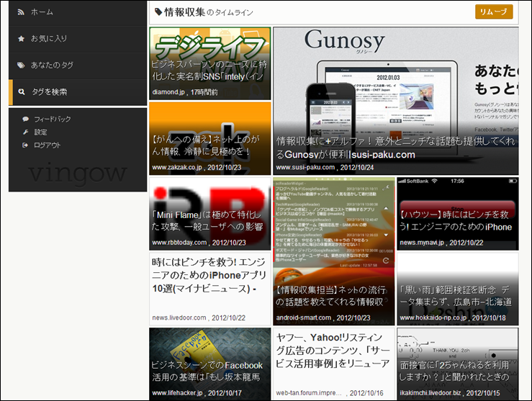Click the tag icon beside あなたのタグ
This screenshot has height=401, width=532.
(x=21, y=65)
